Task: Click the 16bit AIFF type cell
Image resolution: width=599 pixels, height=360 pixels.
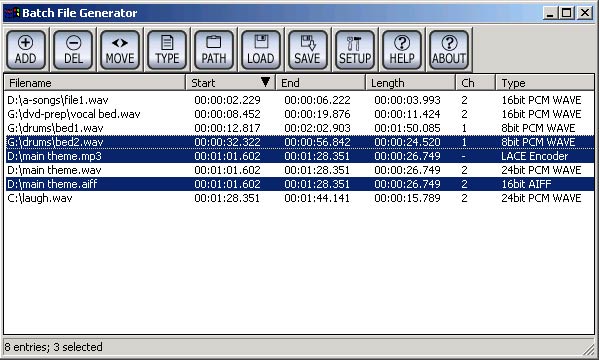Action: [x=526, y=184]
